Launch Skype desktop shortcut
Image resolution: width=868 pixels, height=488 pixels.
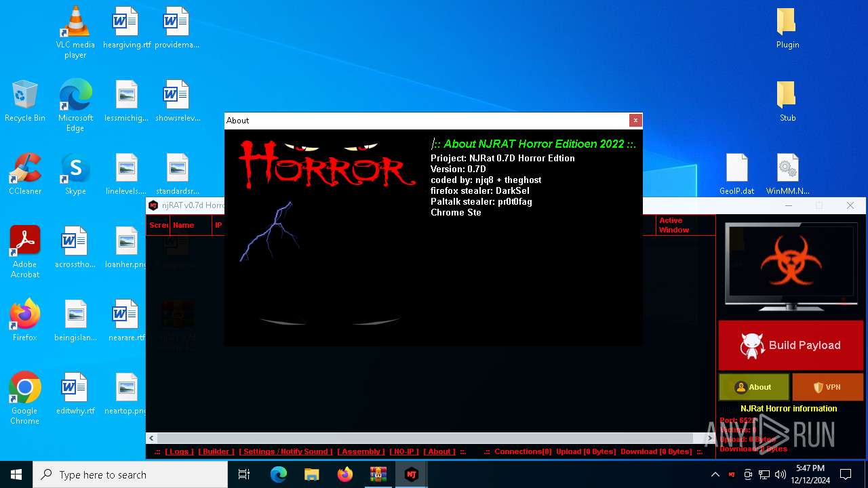click(75, 174)
